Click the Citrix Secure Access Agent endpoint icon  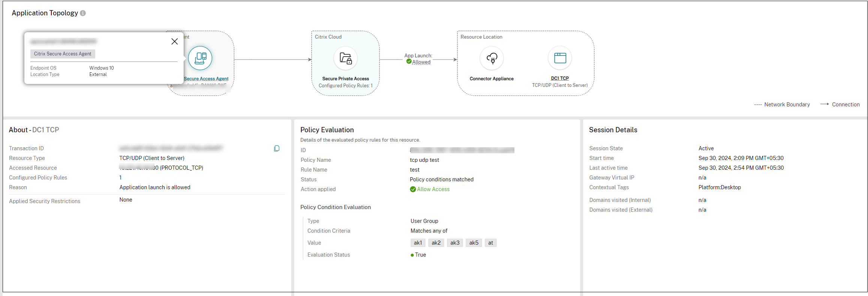[200, 58]
